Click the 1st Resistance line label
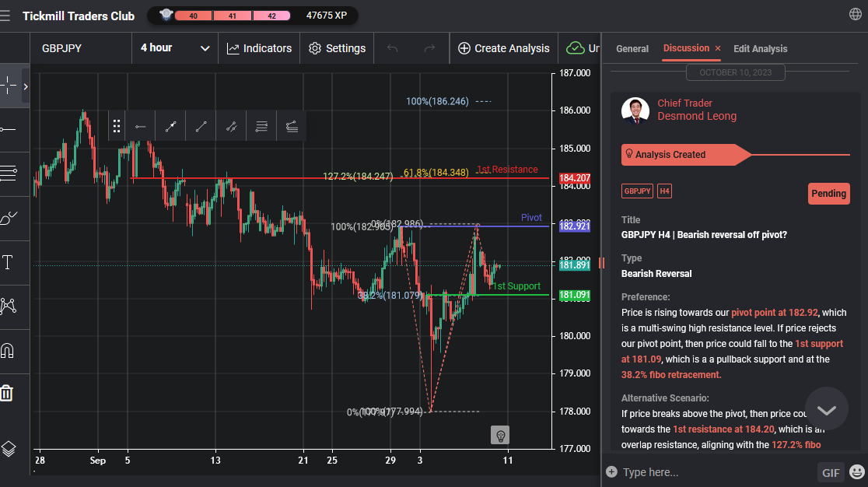The width and height of the screenshot is (868, 487). pos(507,170)
